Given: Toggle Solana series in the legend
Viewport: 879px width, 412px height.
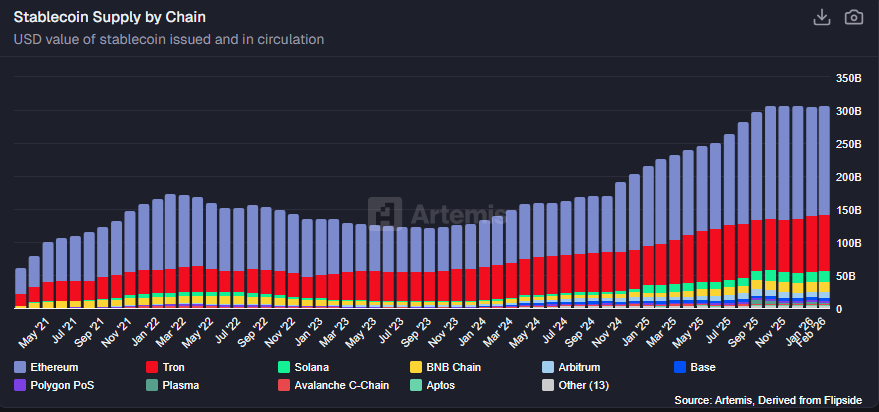Looking at the screenshot, I should pyautogui.click(x=312, y=367).
